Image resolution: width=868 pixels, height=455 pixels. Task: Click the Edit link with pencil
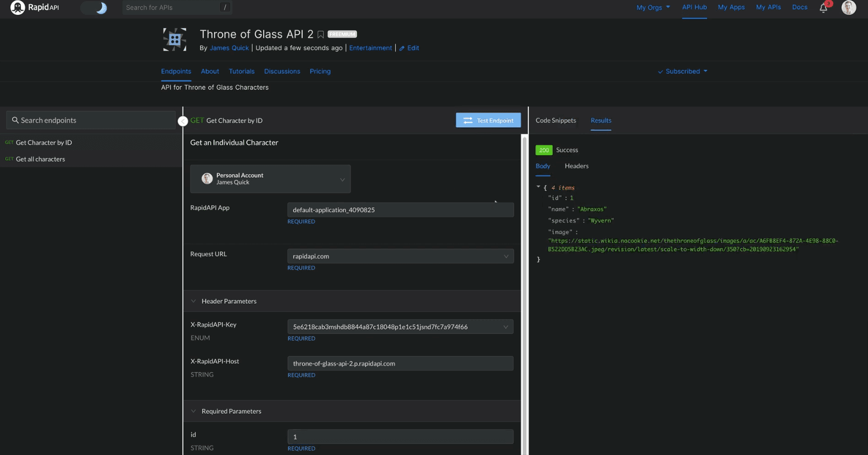coord(409,48)
